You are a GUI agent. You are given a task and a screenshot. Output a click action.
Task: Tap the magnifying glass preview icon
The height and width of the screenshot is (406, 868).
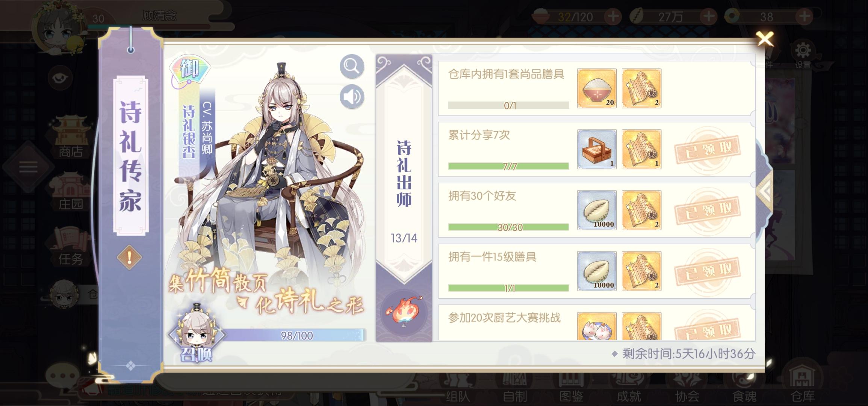352,67
